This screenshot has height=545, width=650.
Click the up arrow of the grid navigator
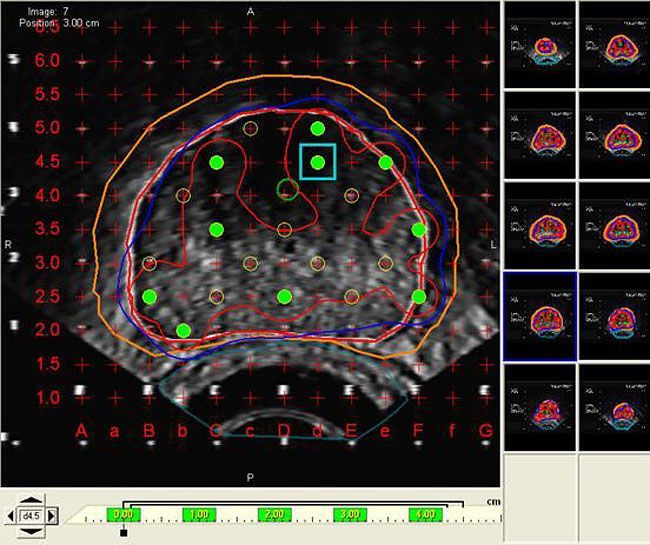(x=32, y=499)
